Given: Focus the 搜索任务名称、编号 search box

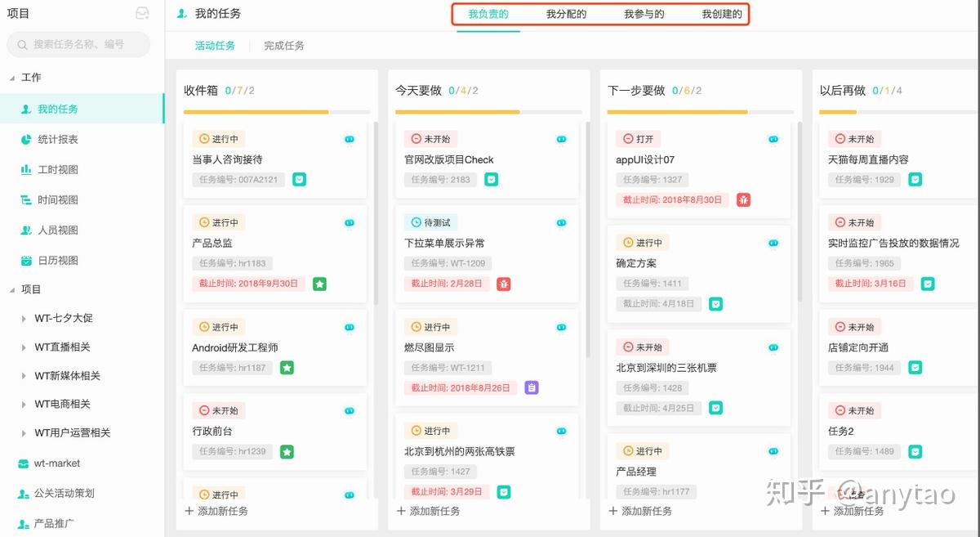Looking at the screenshot, I should click(x=78, y=44).
